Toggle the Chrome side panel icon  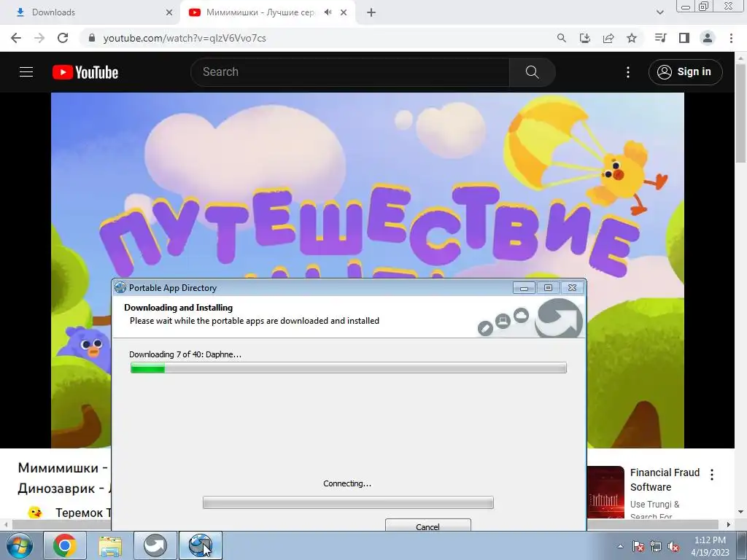[684, 38]
